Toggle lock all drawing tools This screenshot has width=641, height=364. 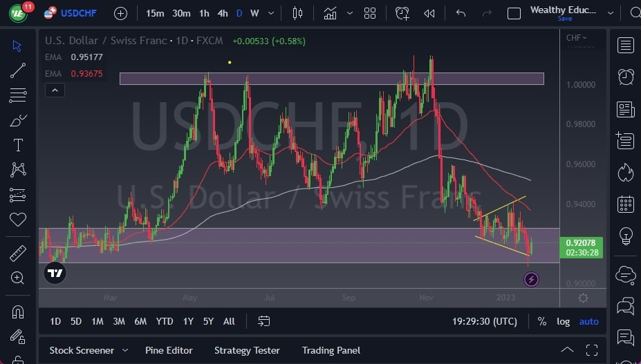click(17, 336)
